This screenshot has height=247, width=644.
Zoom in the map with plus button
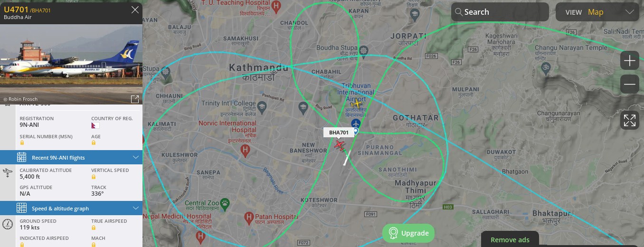pos(629,61)
